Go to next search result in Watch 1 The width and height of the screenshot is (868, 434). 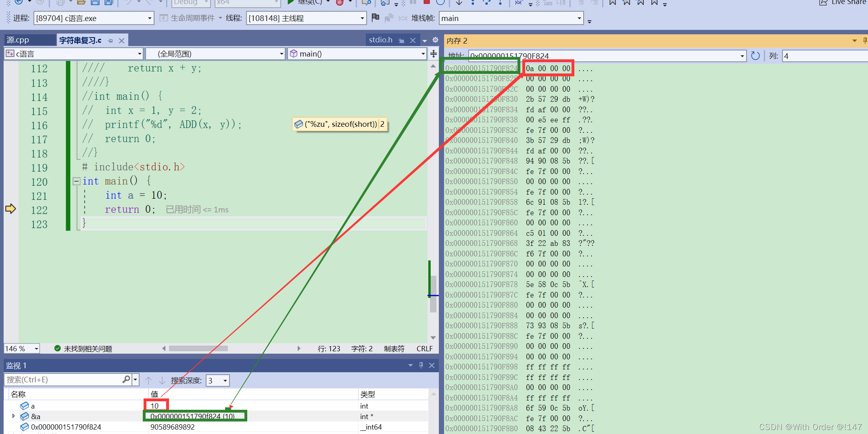coord(162,380)
